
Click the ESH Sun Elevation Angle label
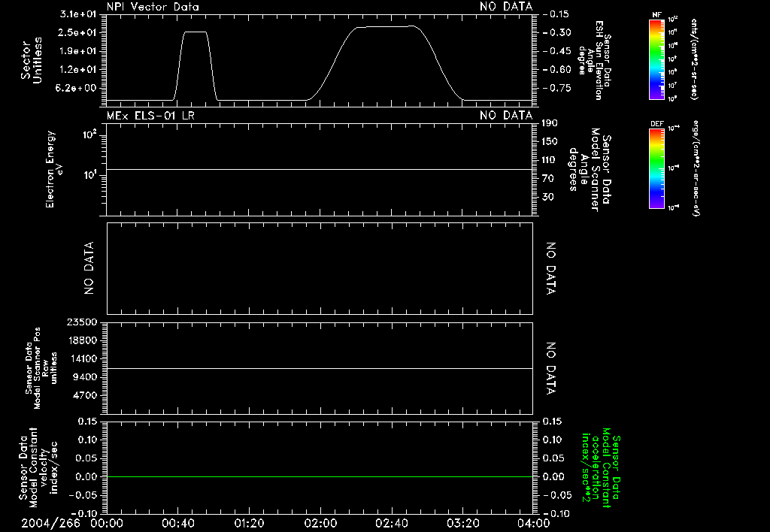594,60
